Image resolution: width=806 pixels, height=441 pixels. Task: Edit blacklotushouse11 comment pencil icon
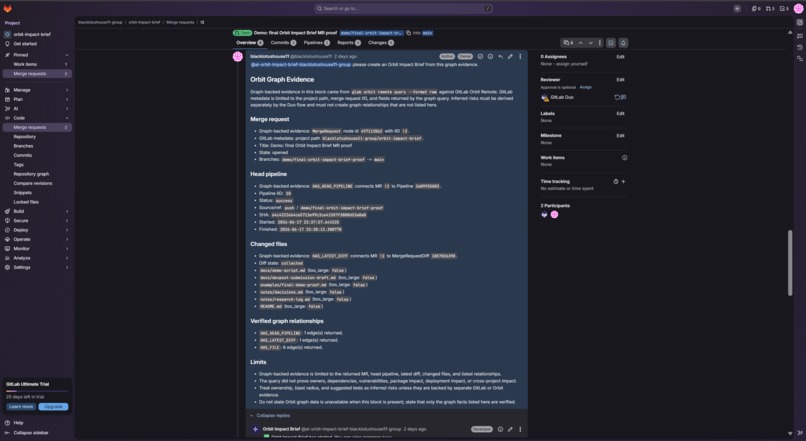(x=510, y=57)
